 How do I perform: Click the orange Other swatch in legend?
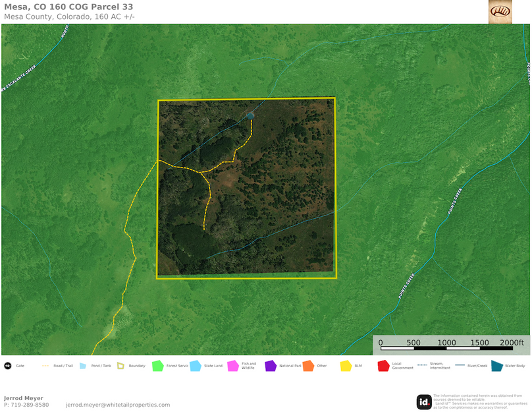point(307,366)
